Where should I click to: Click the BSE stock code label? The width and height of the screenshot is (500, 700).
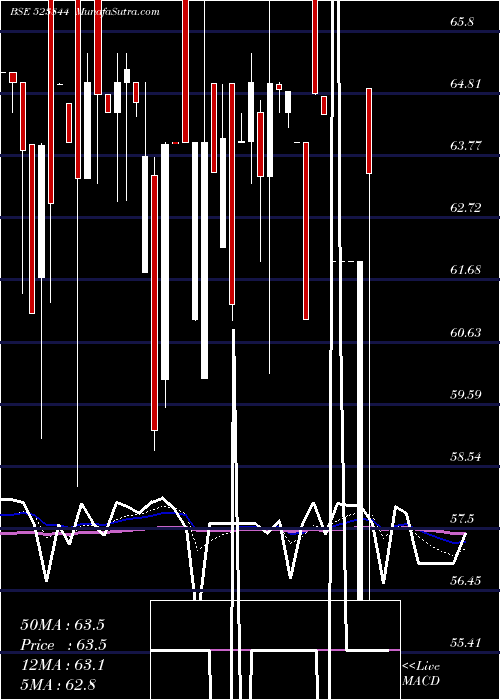(x=39, y=12)
